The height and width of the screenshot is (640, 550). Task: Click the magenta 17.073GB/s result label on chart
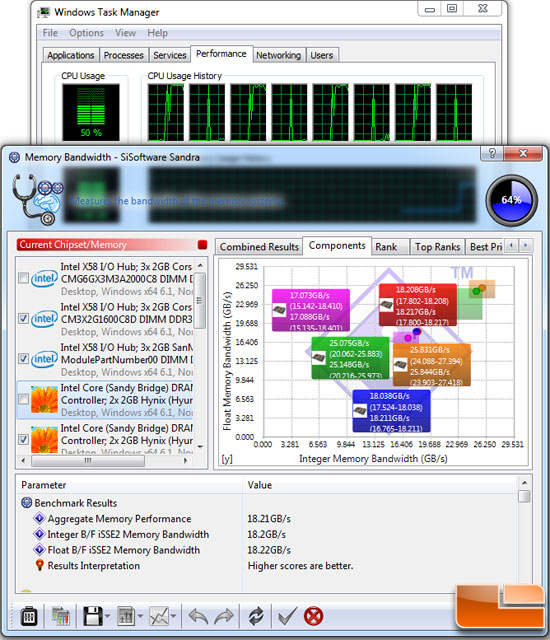point(310,311)
